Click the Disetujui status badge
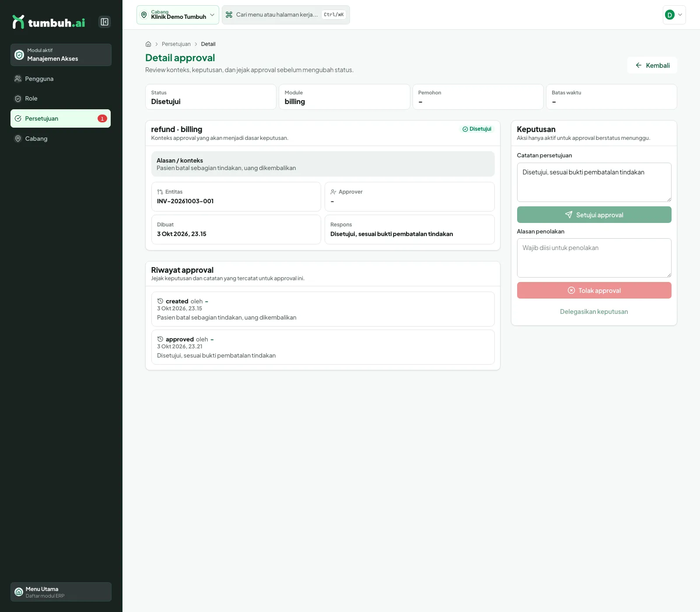700x612 pixels. pyautogui.click(x=477, y=129)
